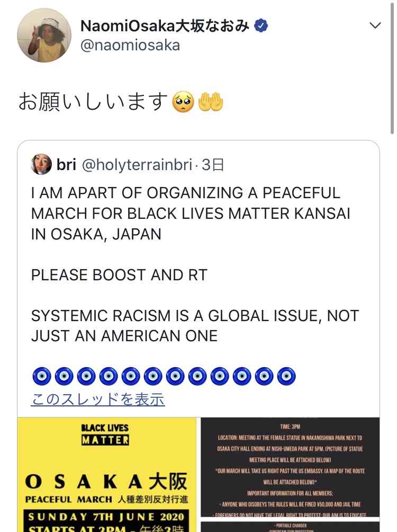Tap the naomiosaka profile avatar
The height and width of the screenshot is (532, 397).
click(x=44, y=35)
